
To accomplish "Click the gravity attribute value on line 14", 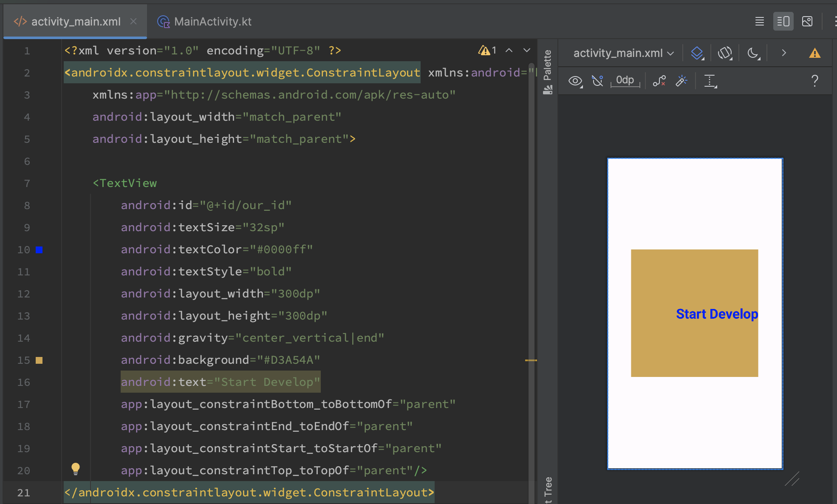I will pyautogui.click(x=310, y=338).
